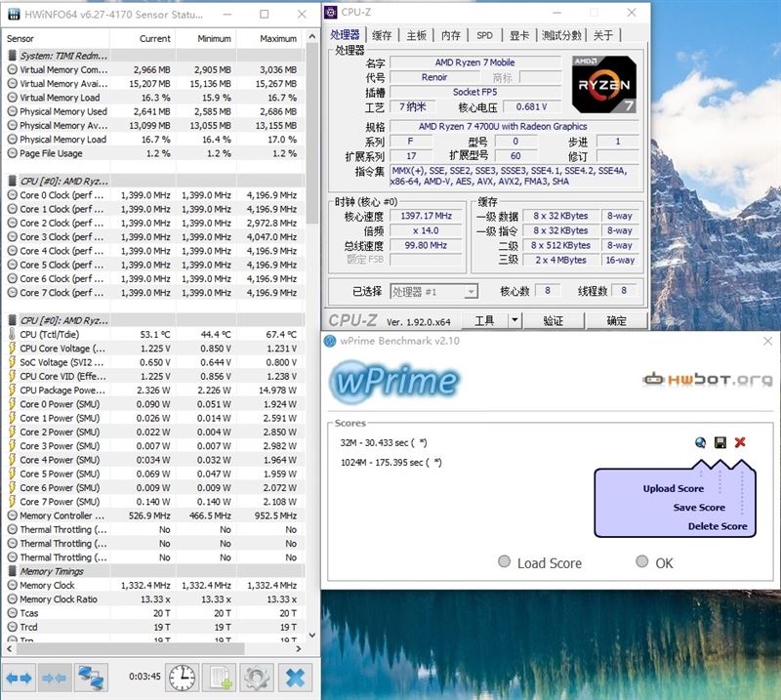The height and width of the screenshot is (700, 781).
Task: Click HWiNFO vertical scrollbar down arrow
Action: click(x=311, y=636)
